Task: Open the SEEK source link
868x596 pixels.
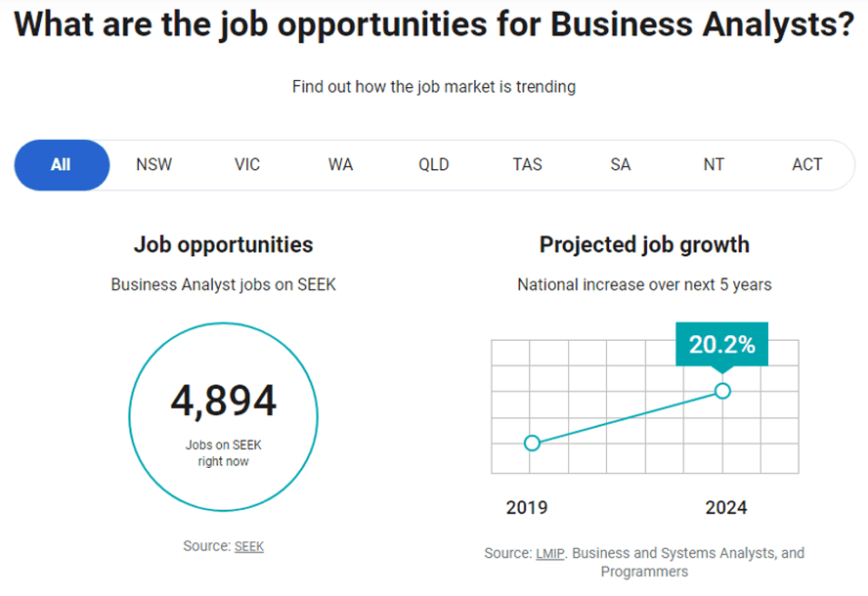Action: (248, 546)
